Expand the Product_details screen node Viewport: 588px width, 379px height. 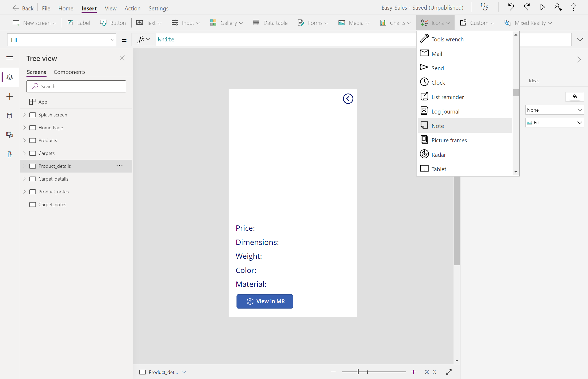pos(25,166)
